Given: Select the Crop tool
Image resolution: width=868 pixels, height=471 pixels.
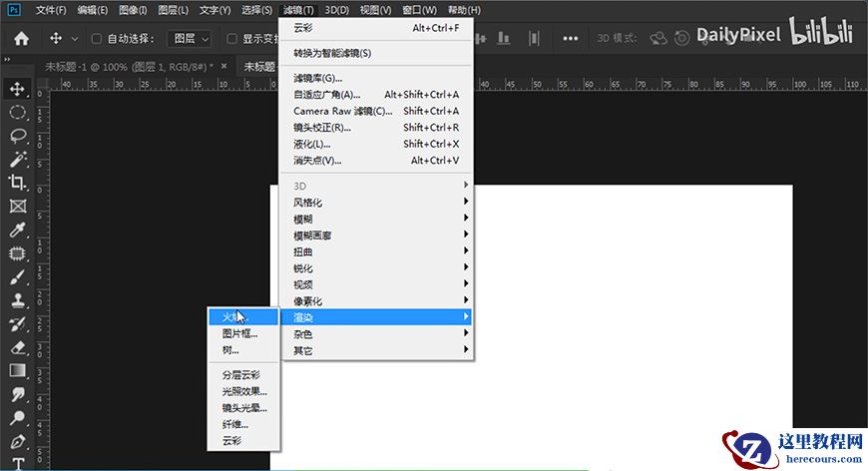Looking at the screenshot, I should pyautogui.click(x=17, y=182).
